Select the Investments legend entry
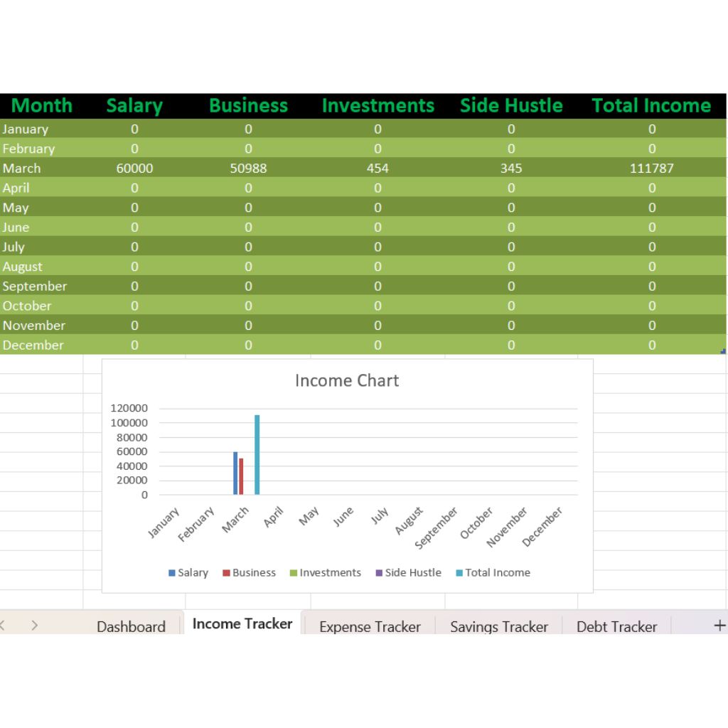 [326, 572]
